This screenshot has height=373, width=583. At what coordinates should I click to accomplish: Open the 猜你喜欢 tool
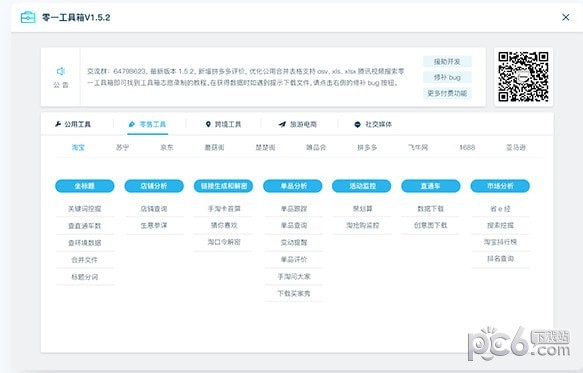point(223,225)
